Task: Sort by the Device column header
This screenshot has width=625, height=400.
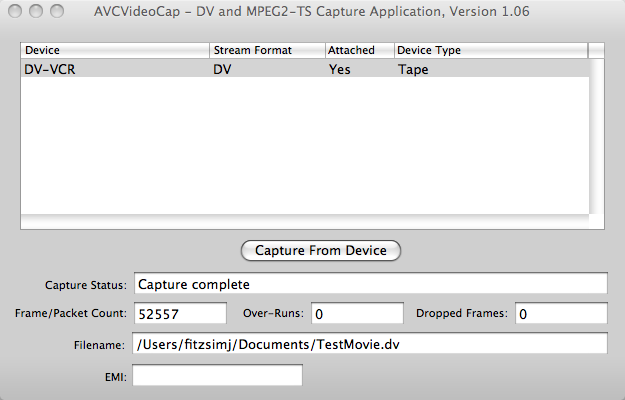Action: pyautogui.click(x=115, y=50)
